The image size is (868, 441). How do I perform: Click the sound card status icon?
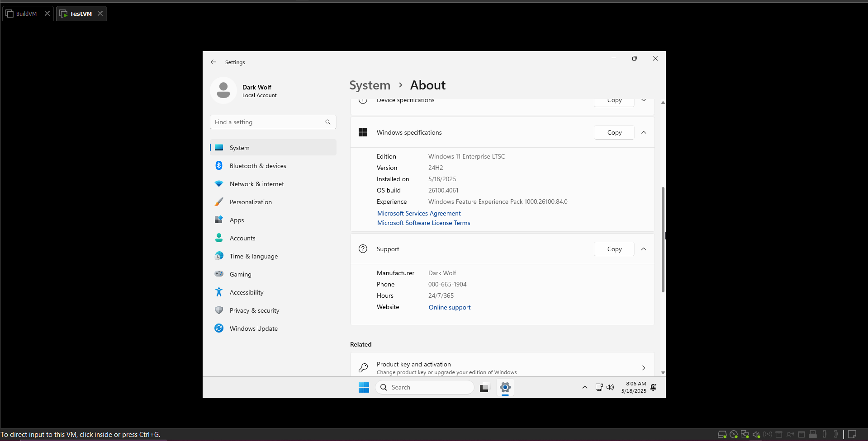click(x=756, y=435)
